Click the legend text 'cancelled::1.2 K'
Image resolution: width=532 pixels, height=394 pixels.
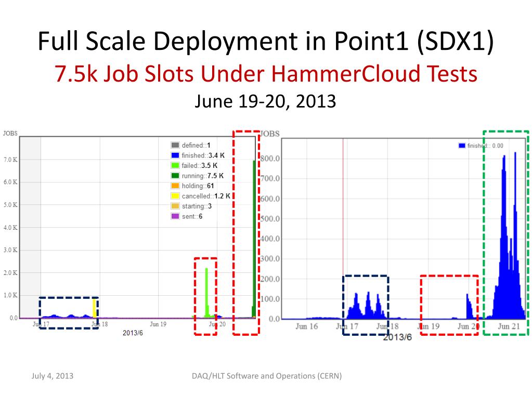pos(206,196)
